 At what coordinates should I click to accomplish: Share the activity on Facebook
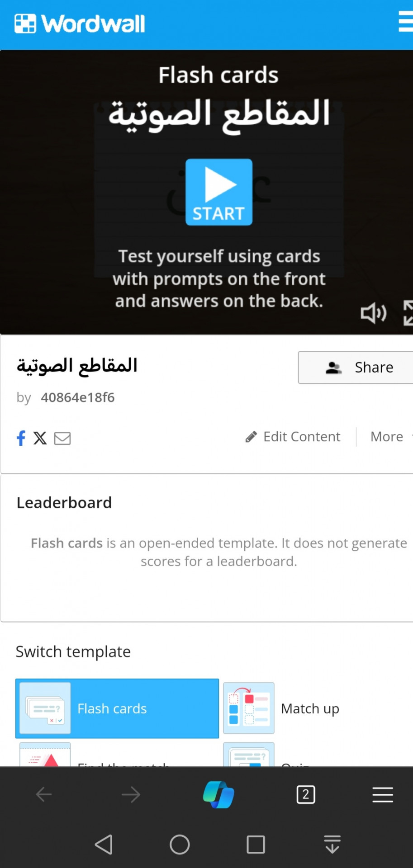(x=21, y=438)
